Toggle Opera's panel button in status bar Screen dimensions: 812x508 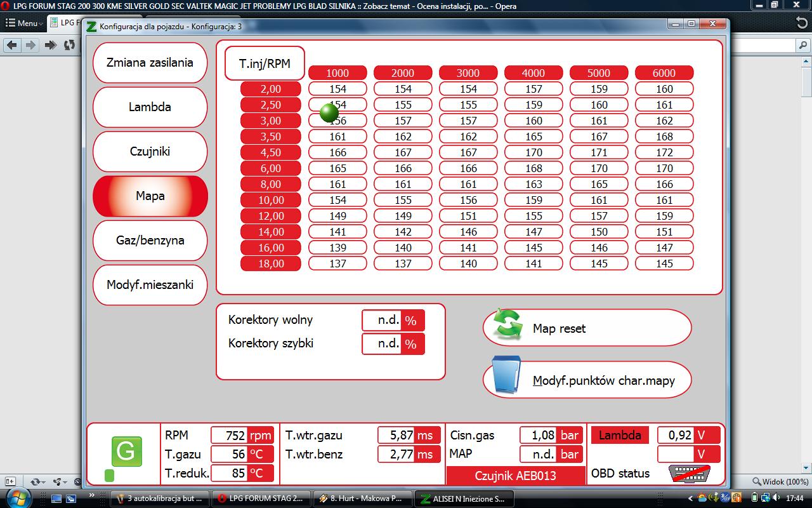coord(9,482)
